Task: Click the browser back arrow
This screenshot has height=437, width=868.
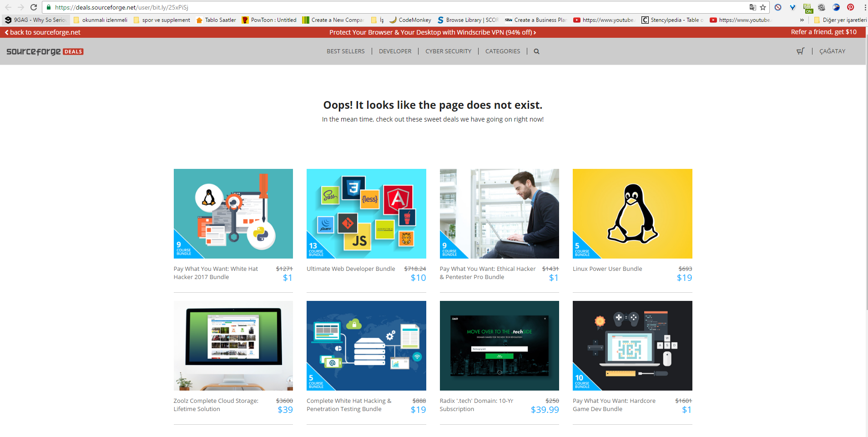Action: tap(8, 7)
